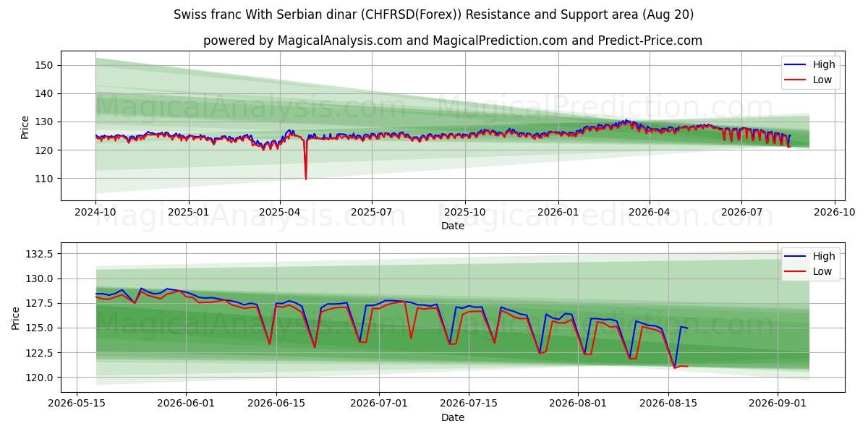This screenshot has width=868, height=434.
Task: Click the 120.0 price tick in bottom chart
Action: 41,377
